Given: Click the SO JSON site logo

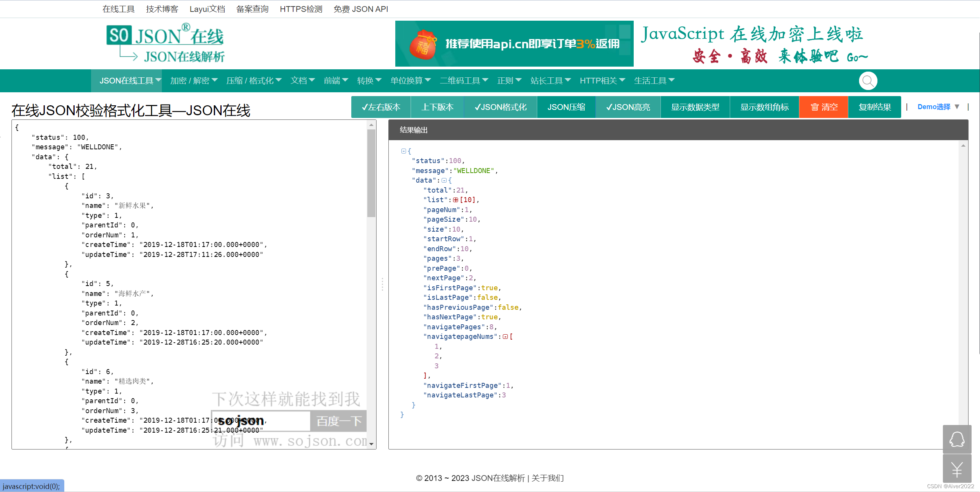Looking at the screenshot, I should [x=165, y=43].
